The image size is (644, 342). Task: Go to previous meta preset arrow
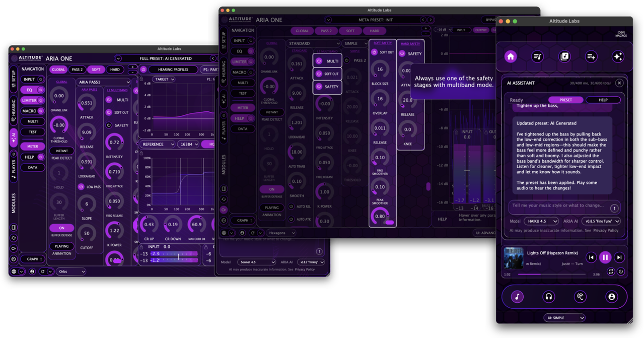click(423, 20)
